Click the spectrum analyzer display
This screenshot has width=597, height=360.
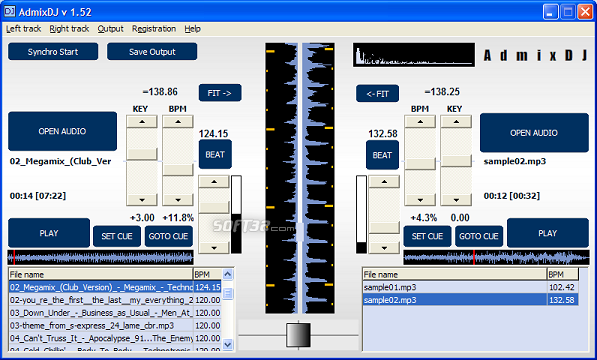click(x=414, y=55)
